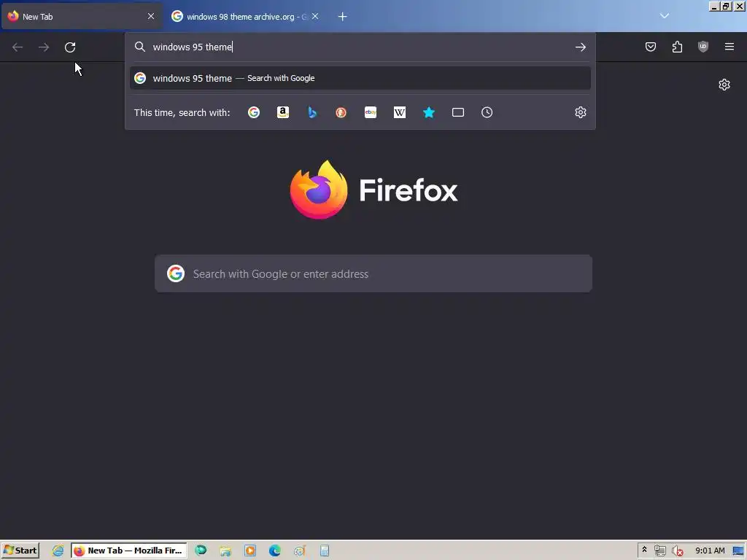Personalize New Tab with gear icon

coord(724,85)
